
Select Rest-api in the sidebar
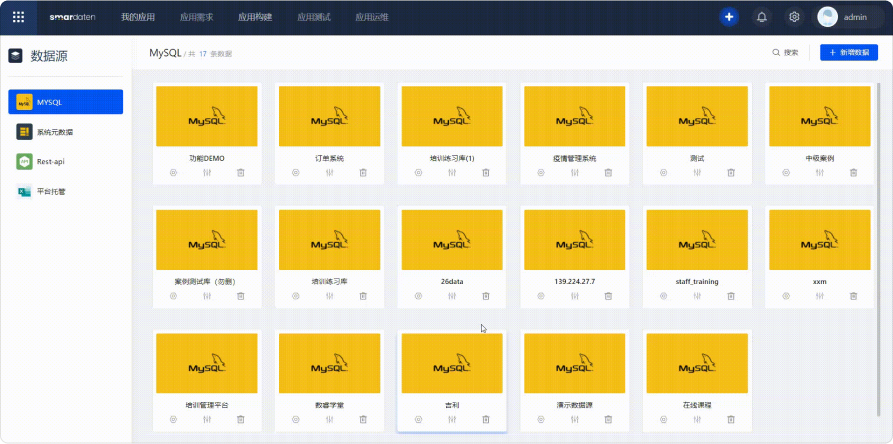(x=50, y=161)
